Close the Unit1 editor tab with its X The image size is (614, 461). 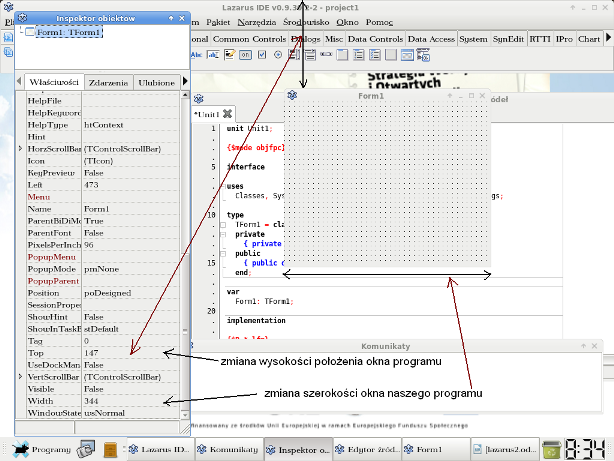227,114
